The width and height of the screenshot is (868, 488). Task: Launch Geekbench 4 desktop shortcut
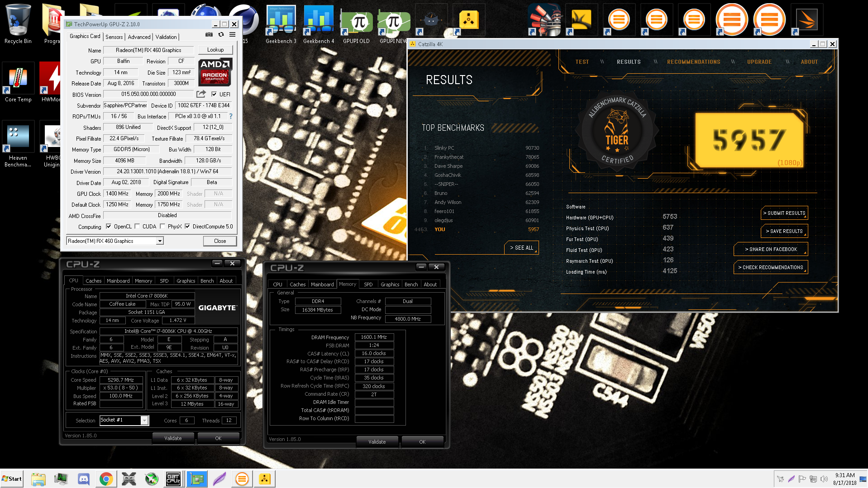pos(319,24)
